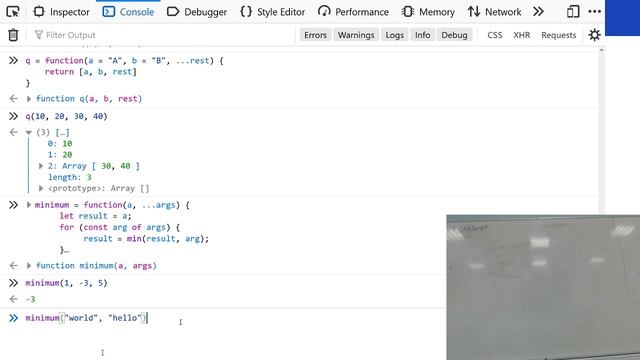Place cursor in minimum("world", "hello") input
This screenshot has width=640, height=360.
[86, 318]
